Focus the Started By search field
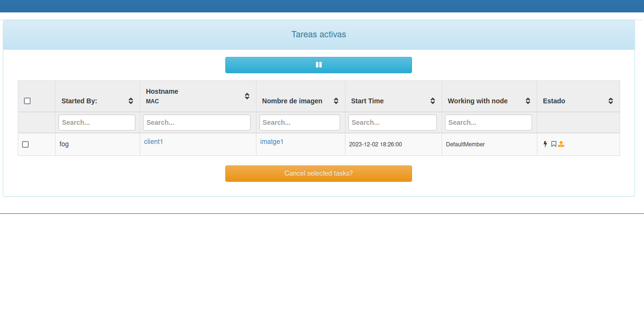Viewport: 644px width, 330px height. (97, 122)
